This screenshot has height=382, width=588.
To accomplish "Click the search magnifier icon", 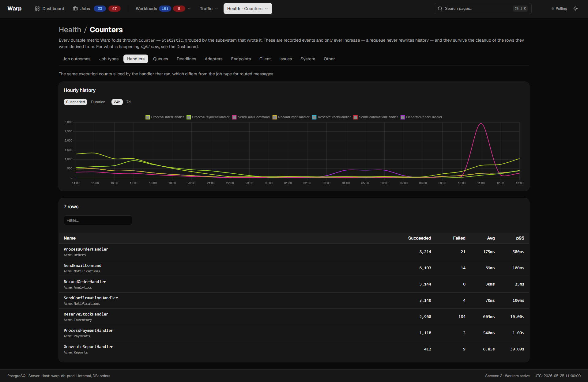I will coord(440,9).
